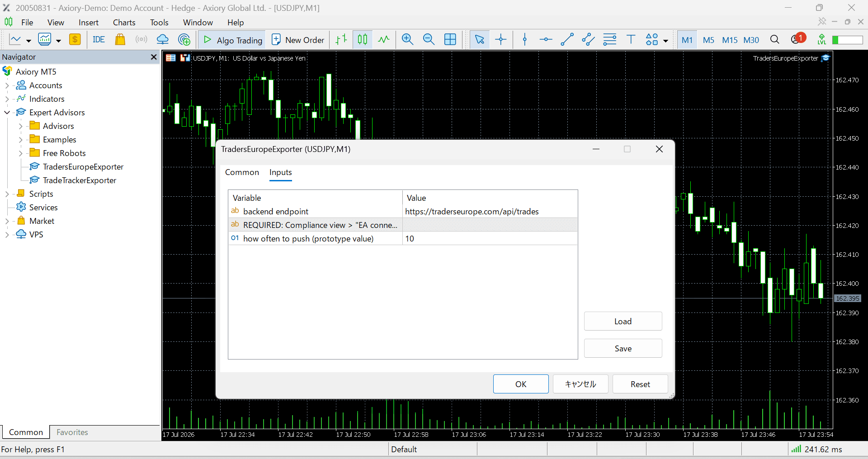Open the Market shopping bag icon
The image size is (868, 459).
pos(120,40)
